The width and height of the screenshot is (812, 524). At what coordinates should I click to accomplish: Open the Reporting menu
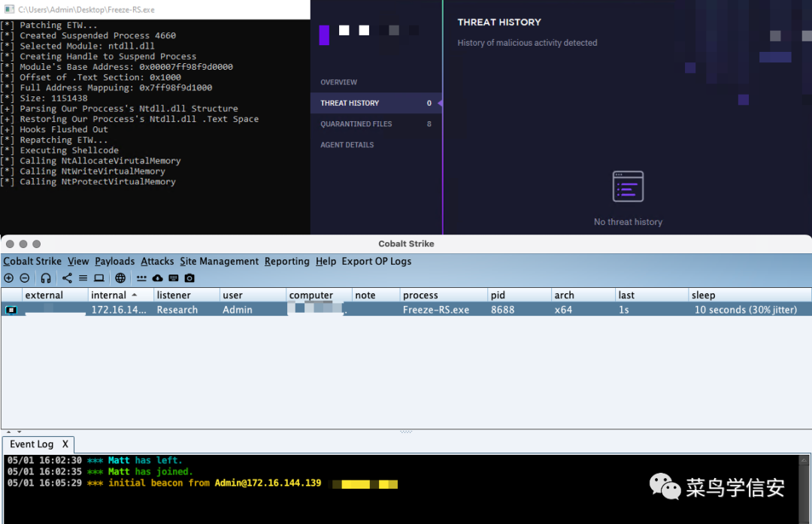pos(287,262)
